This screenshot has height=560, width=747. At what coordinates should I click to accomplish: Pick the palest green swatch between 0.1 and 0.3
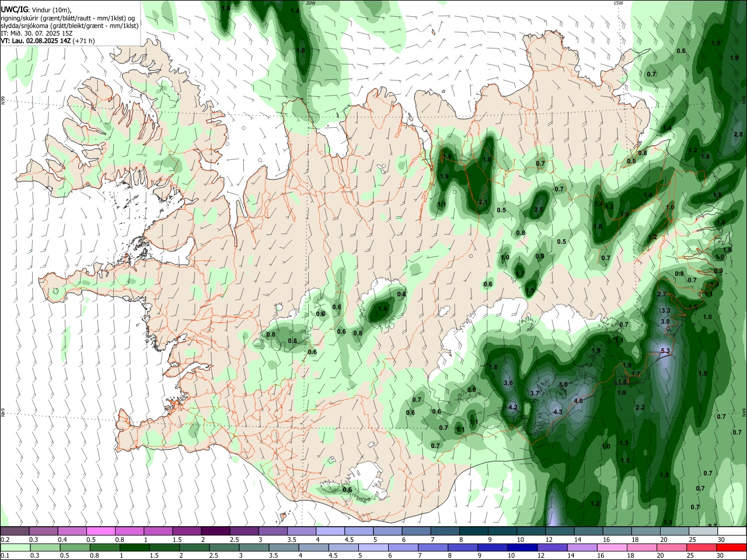tap(15, 548)
